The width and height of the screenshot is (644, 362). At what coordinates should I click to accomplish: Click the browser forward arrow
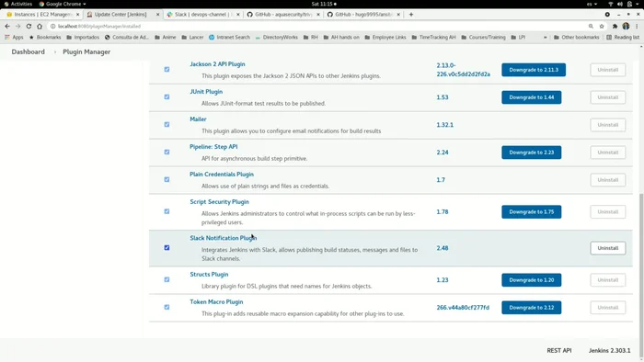coord(18,27)
